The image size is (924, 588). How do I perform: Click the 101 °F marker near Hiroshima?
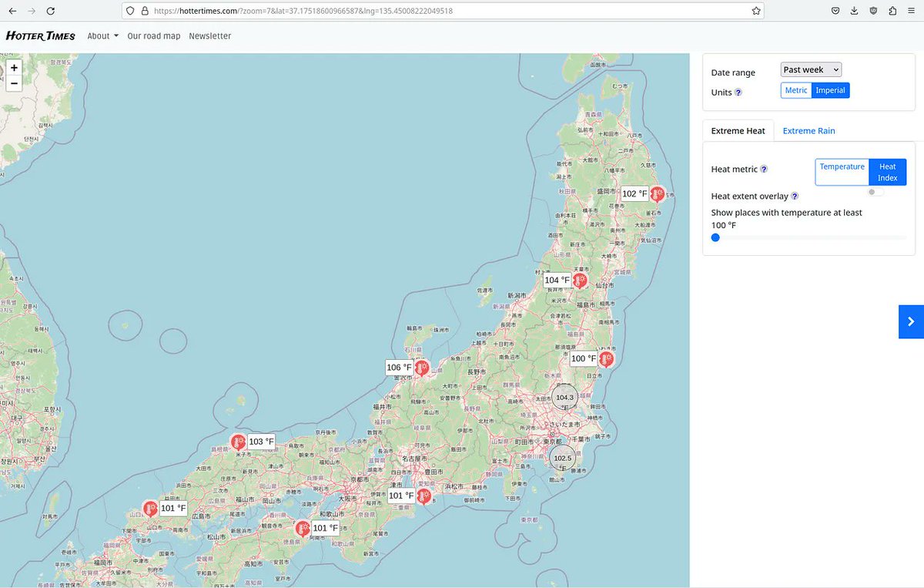click(149, 509)
